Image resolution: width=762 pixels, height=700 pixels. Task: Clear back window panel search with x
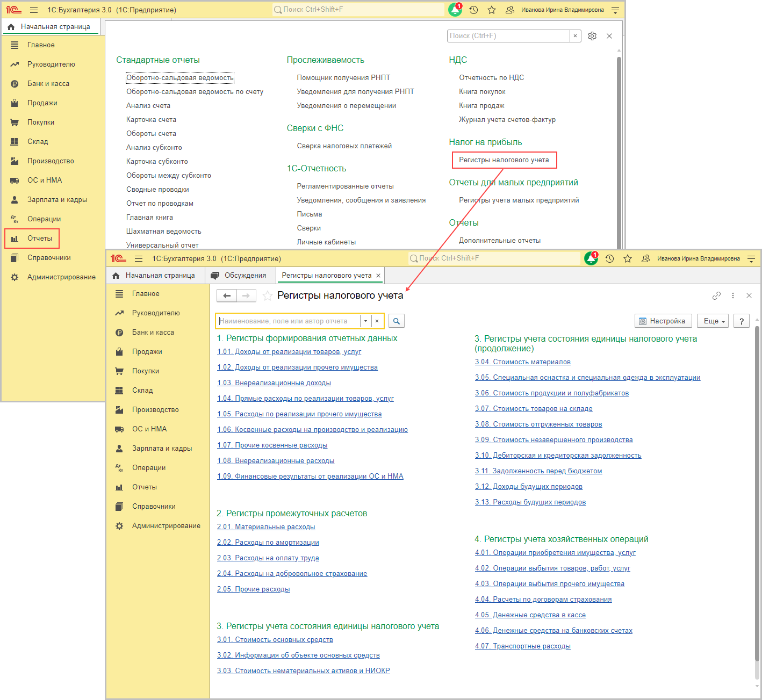575,36
